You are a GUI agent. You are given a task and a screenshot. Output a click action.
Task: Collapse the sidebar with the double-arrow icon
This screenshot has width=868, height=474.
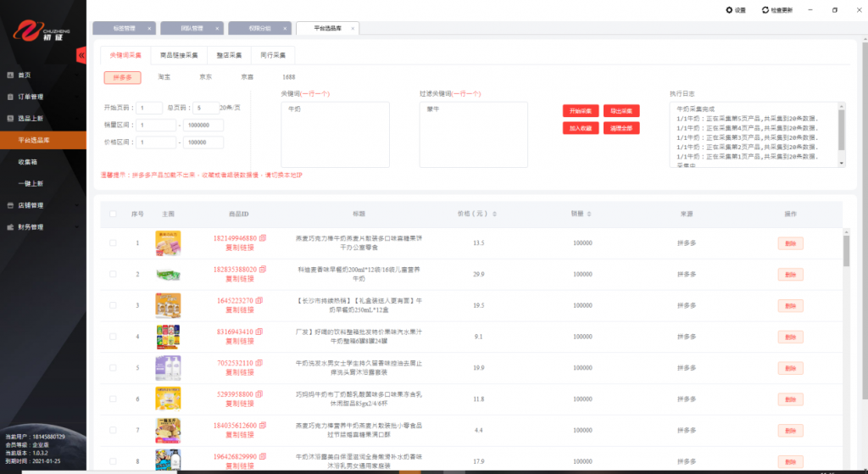[81, 55]
